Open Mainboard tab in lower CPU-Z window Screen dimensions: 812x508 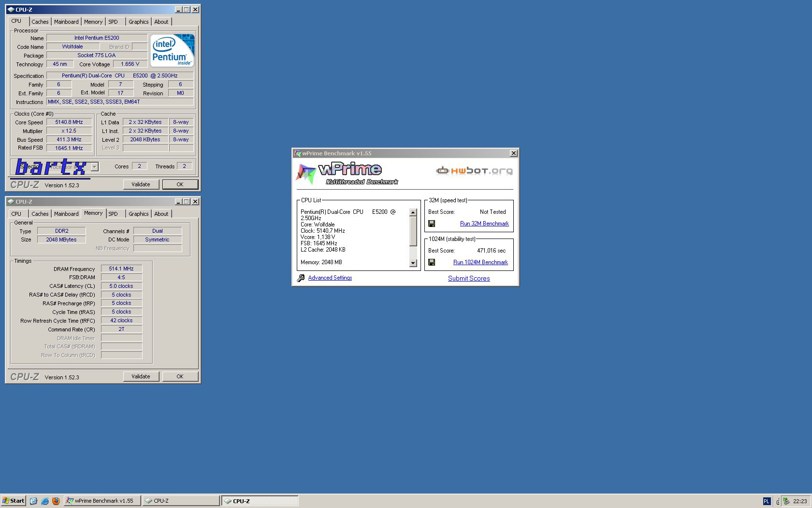tap(66, 214)
